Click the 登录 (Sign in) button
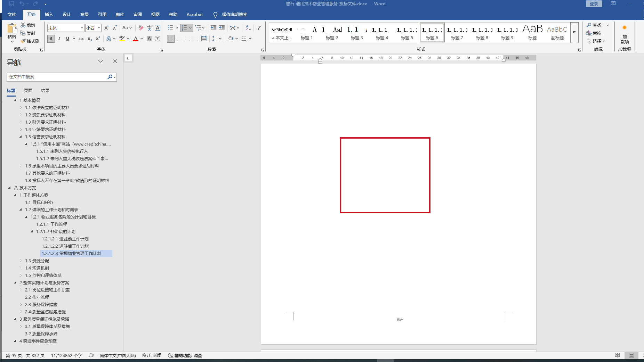 point(594,3)
